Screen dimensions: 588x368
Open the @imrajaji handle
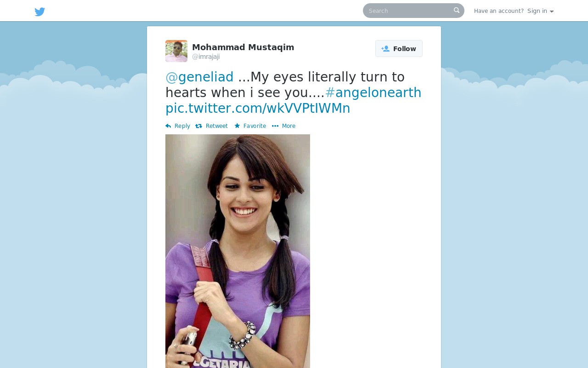(x=206, y=57)
